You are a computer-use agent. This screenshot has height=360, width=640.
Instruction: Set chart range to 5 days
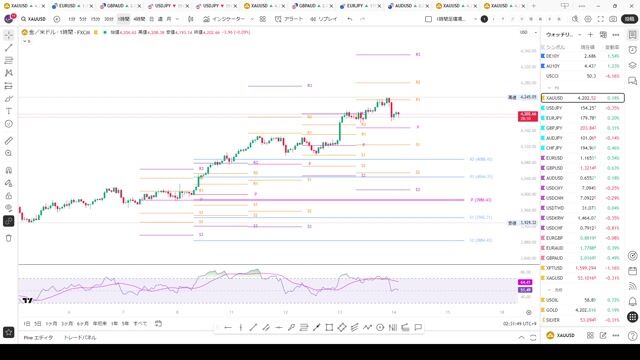38,324
